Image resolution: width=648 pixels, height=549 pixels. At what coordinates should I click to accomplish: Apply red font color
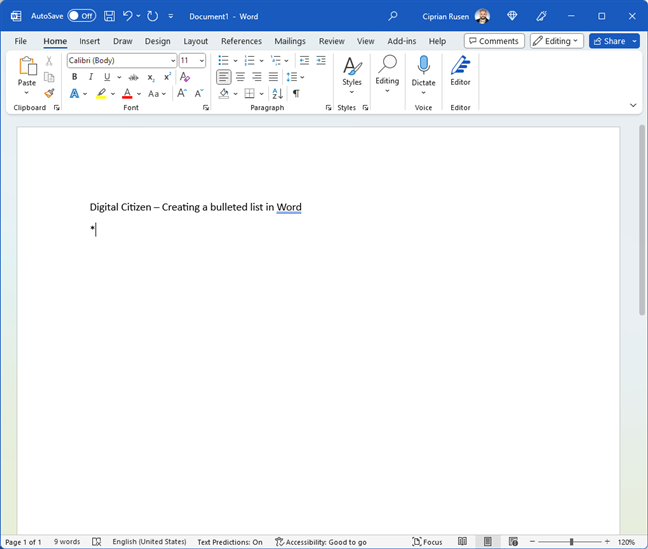click(127, 93)
